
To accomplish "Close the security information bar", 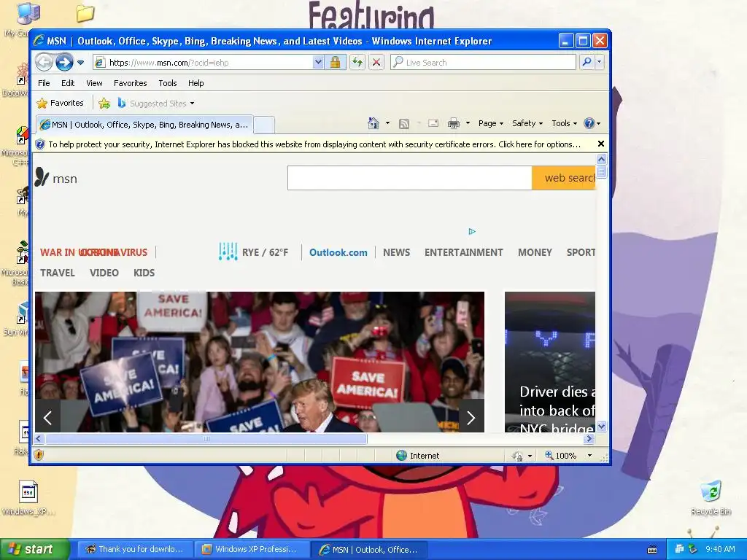I will pos(601,144).
